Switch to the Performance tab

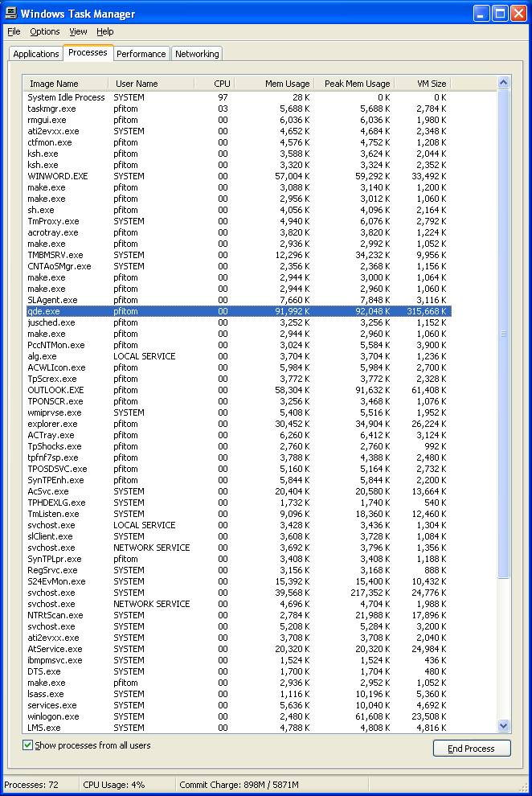click(141, 54)
